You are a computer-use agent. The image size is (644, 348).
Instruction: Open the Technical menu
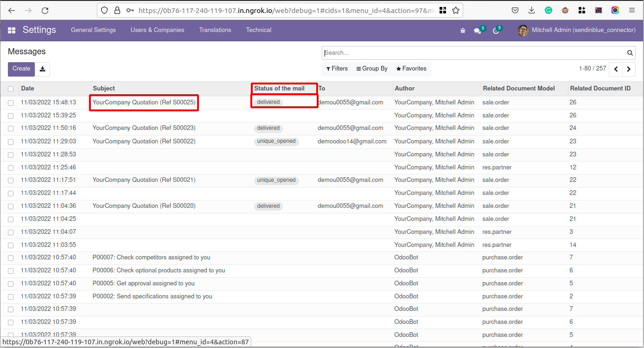coord(259,30)
